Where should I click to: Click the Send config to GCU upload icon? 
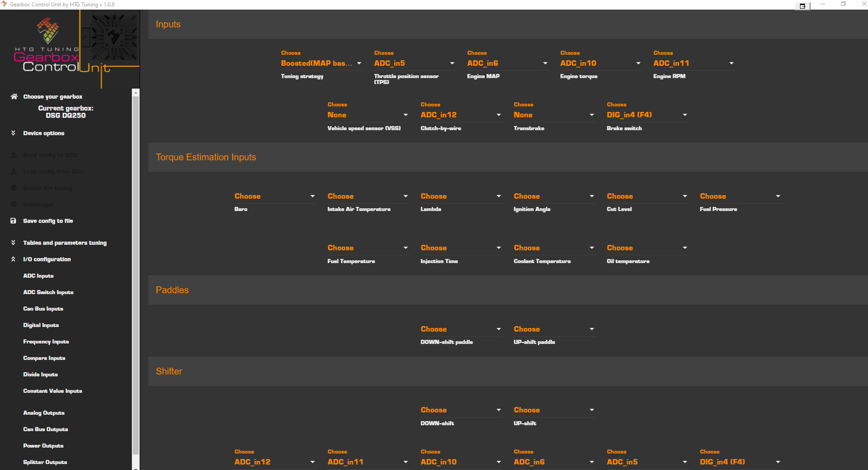coord(13,155)
